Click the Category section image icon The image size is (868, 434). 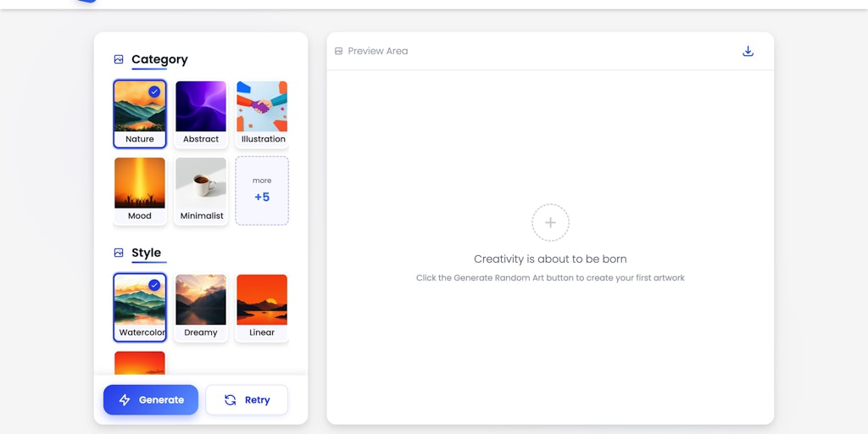pos(119,59)
